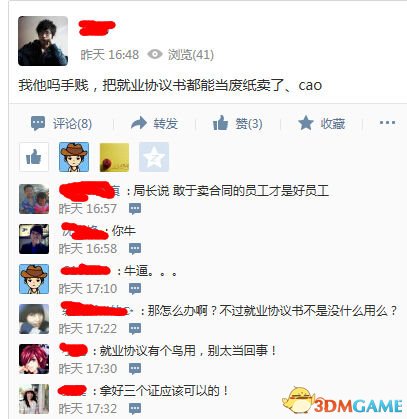
Task: Open yellow image avatar in likers row
Action: click(x=114, y=157)
